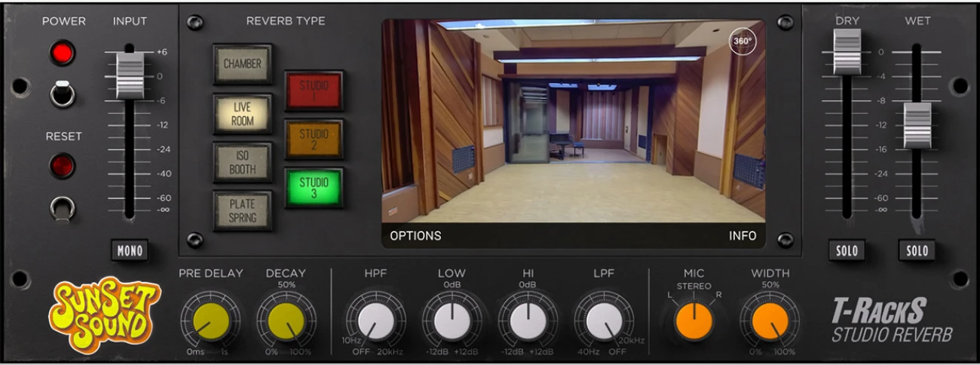Click the 360° view icon on the room image
Viewport: 980px width, 365px height.
(x=743, y=41)
